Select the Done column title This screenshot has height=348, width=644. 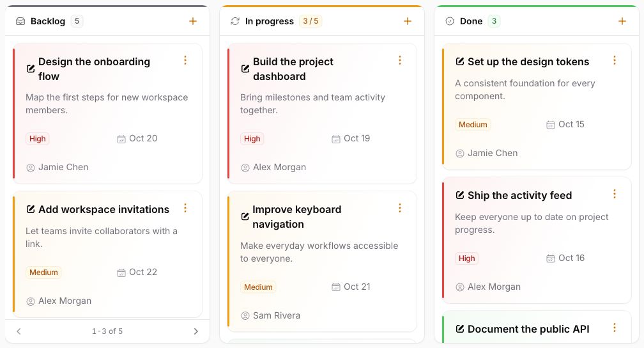click(x=471, y=21)
